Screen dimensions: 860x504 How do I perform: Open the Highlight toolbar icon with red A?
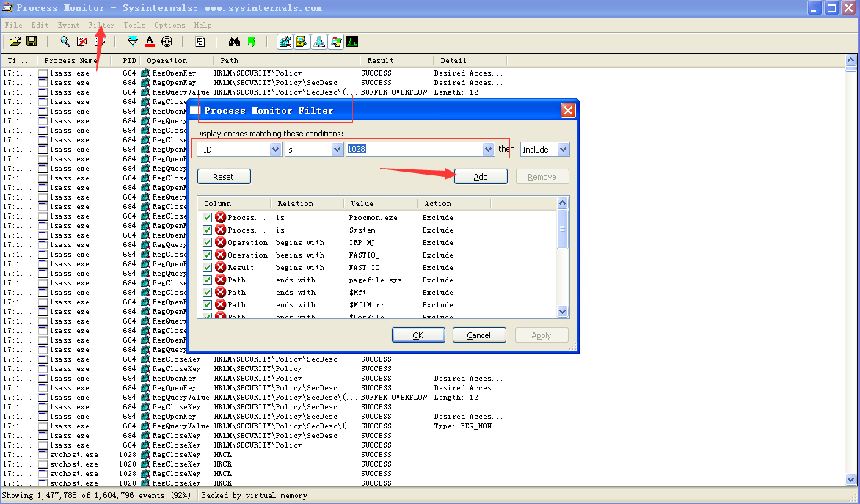pyautogui.click(x=150, y=42)
